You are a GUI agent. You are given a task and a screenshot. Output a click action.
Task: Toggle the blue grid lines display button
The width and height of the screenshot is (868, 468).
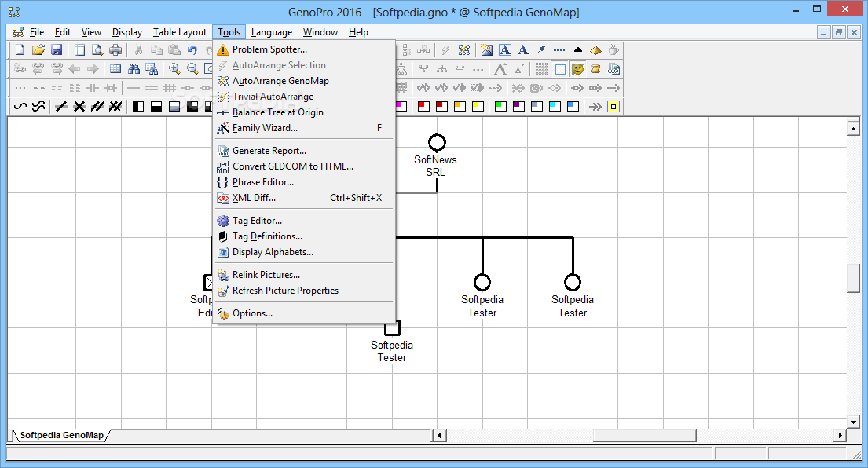[560, 68]
